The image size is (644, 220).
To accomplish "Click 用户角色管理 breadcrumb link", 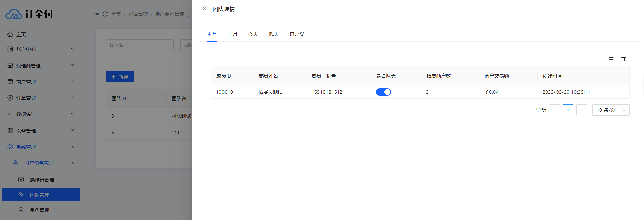I will point(170,14).
